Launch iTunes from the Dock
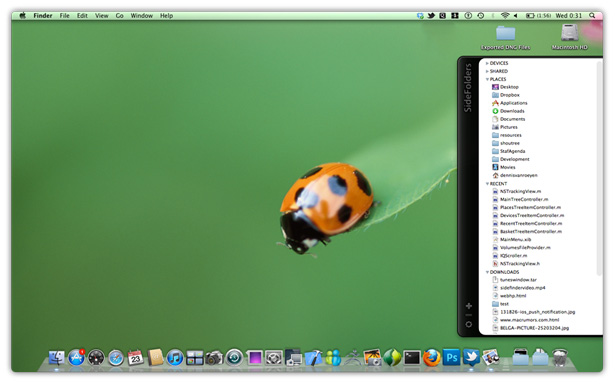This screenshot has width=615, height=387. [x=175, y=358]
